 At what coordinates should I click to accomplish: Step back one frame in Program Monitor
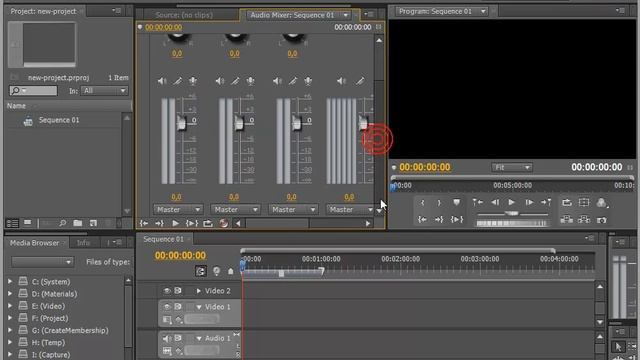(x=495, y=202)
